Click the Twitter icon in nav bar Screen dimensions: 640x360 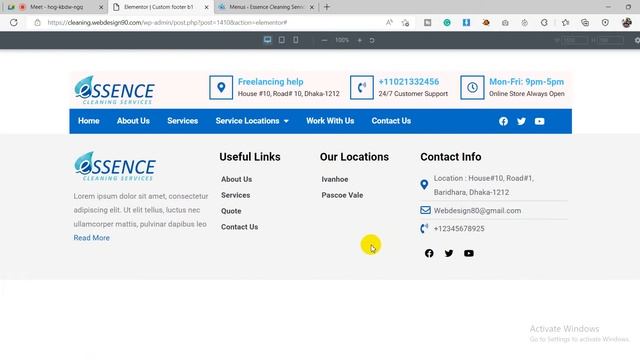click(521, 121)
